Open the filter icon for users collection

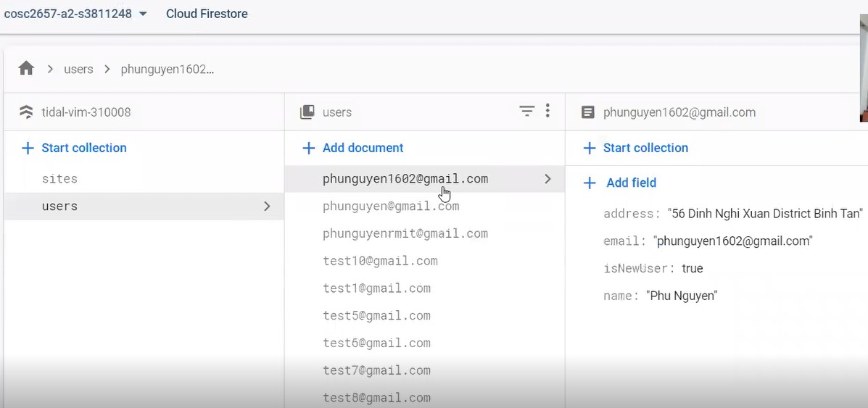point(527,112)
